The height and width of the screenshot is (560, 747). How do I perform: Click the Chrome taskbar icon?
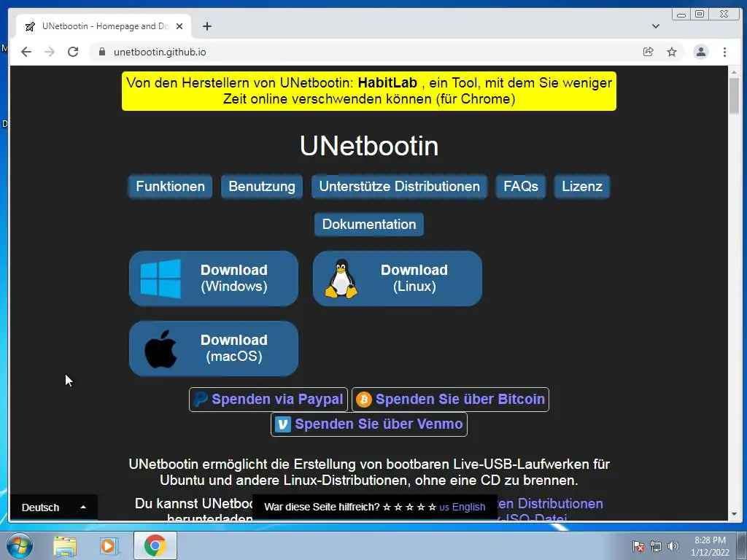tap(155, 545)
